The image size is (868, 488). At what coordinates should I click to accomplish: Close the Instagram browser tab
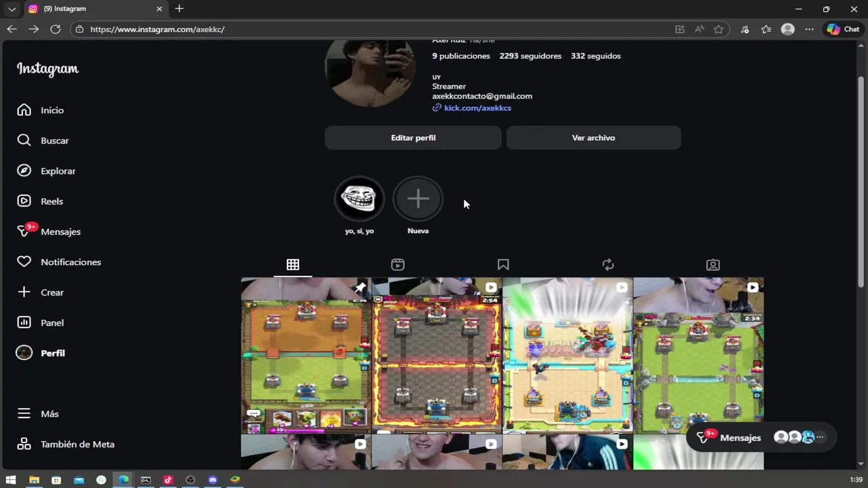tap(159, 9)
